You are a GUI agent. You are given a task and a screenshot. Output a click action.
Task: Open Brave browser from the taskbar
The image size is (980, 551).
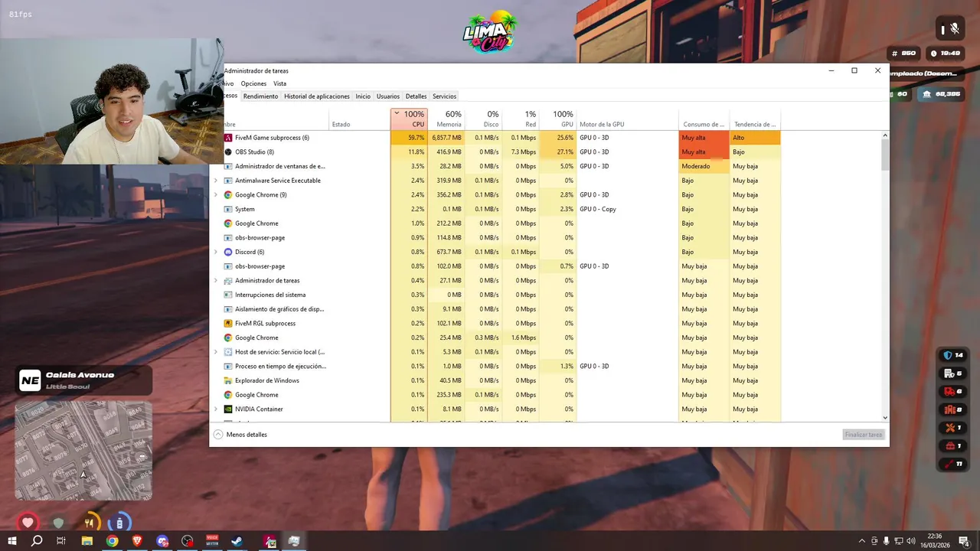137,541
